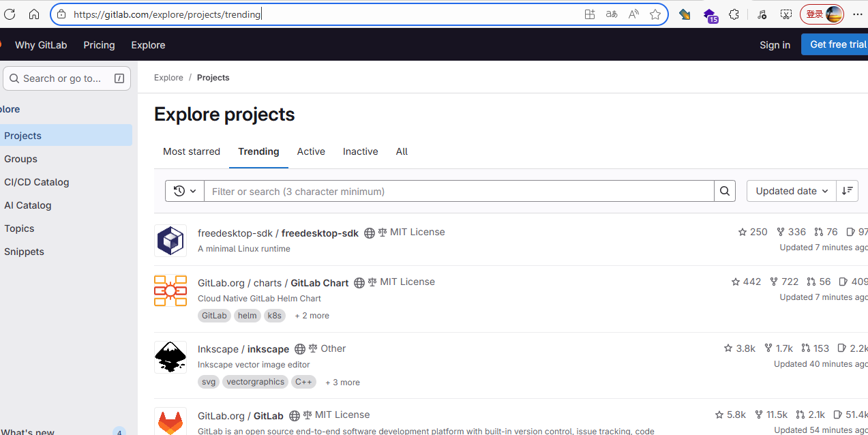The width and height of the screenshot is (868, 435).
Task: Click public globe icon beside inkscape
Action: pos(300,349)
